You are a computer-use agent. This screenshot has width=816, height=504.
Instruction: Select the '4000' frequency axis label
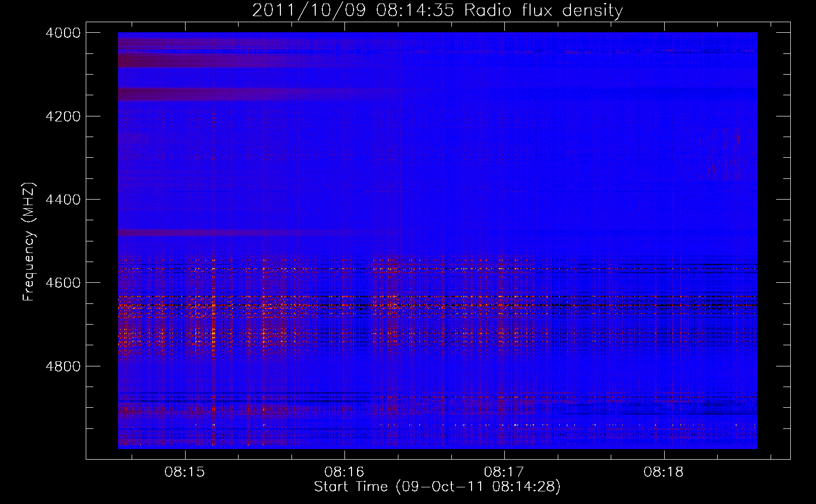point(63,33)
